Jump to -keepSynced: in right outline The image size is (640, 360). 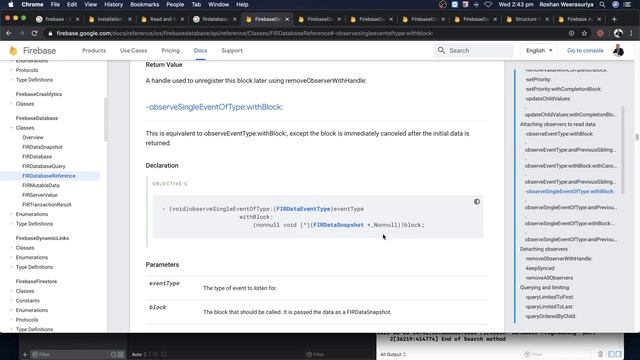540,268
